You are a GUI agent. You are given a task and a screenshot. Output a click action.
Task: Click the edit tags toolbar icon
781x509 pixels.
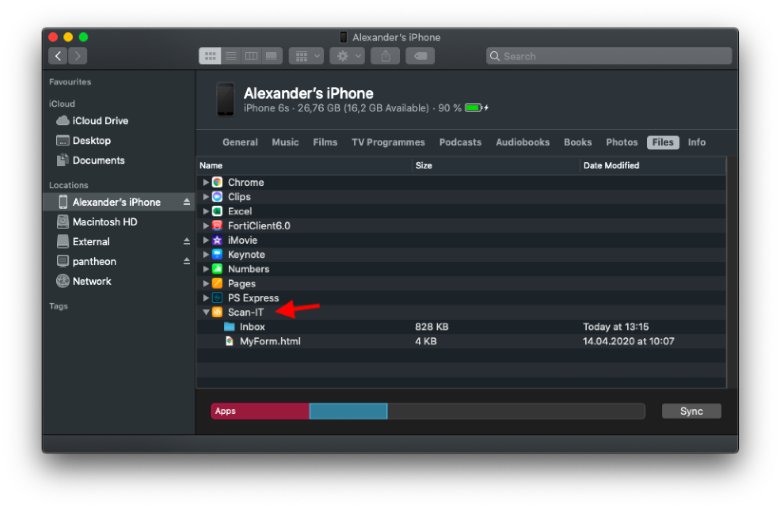pos(420,56)
